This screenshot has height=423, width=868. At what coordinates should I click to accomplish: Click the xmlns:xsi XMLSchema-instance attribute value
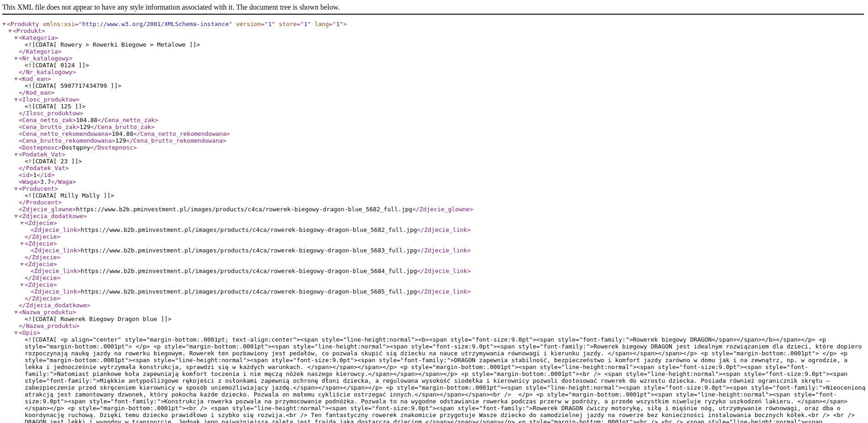pos(156,24)
